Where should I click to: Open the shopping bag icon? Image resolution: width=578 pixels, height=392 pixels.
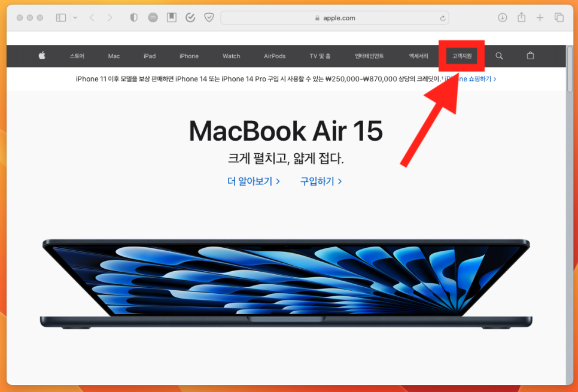click(531, 56)
